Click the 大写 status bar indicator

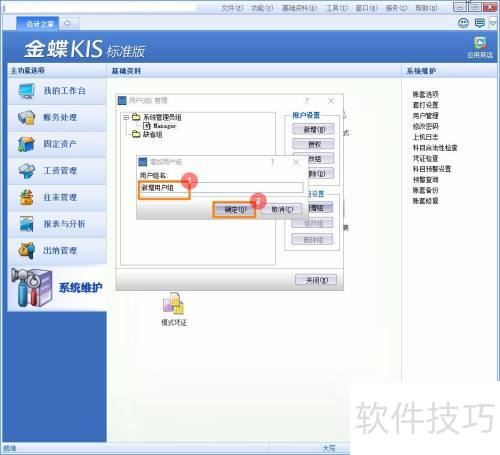click(x=329, y=448)
